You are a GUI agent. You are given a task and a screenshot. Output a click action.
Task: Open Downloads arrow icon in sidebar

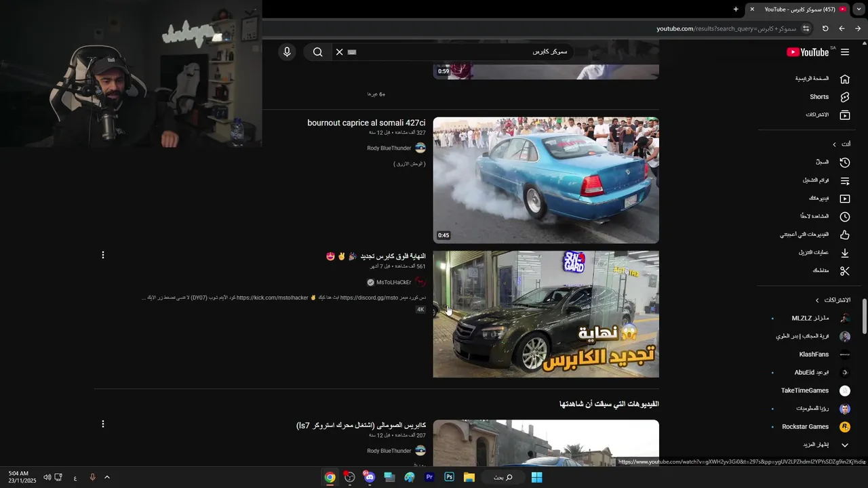(x=844, y=253)
